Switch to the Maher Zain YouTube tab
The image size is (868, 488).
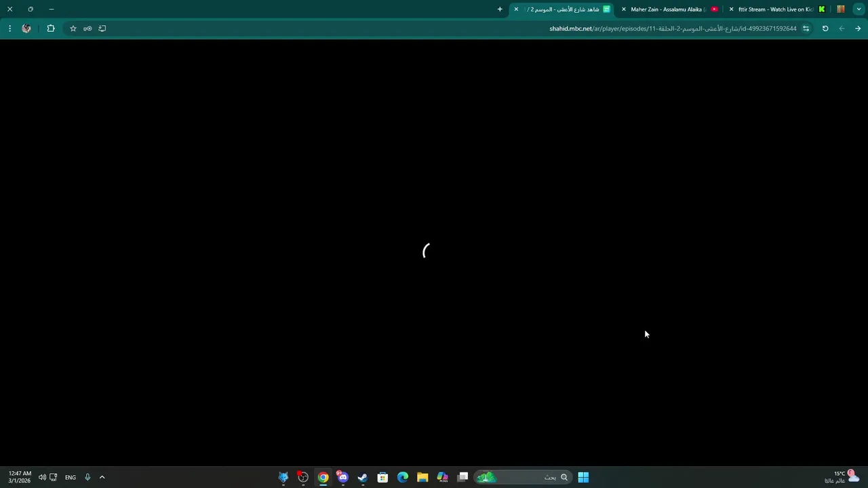[671, 9]
